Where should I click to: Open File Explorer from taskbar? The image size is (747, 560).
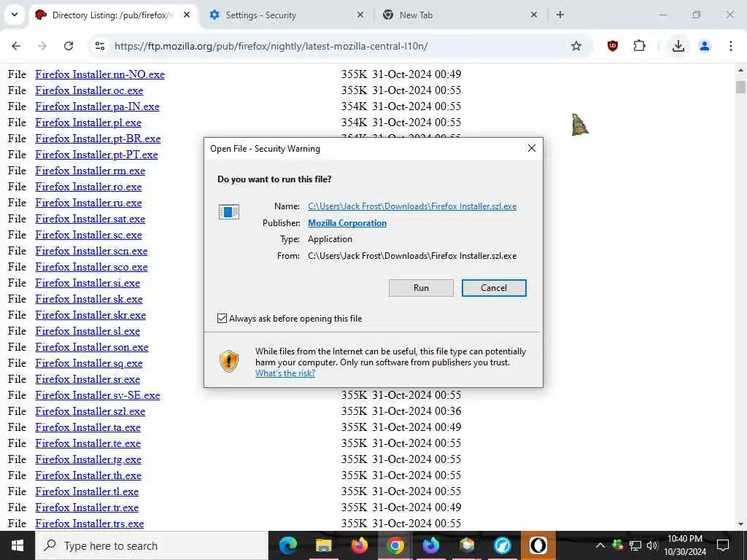[x=323, y=545]
